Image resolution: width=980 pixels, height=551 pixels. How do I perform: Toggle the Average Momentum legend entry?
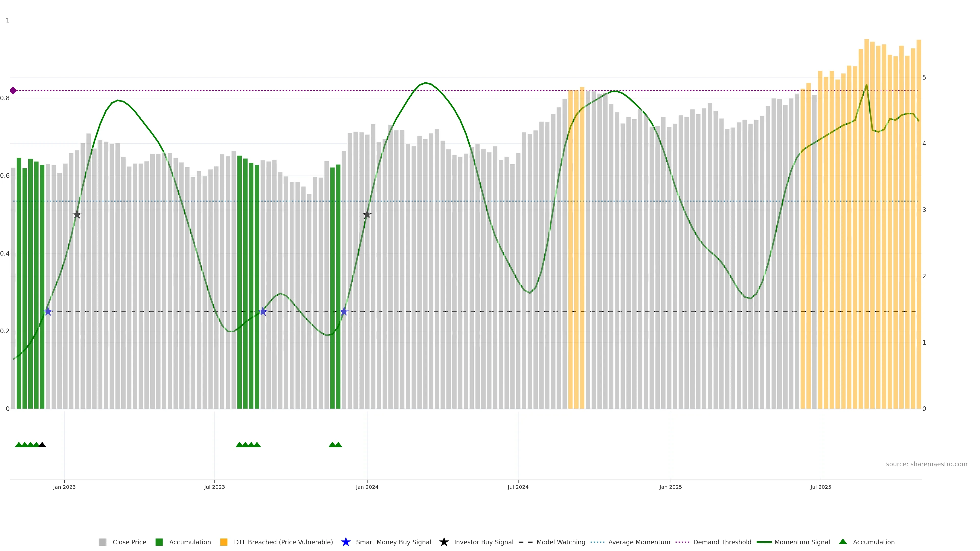pos(639,542)
